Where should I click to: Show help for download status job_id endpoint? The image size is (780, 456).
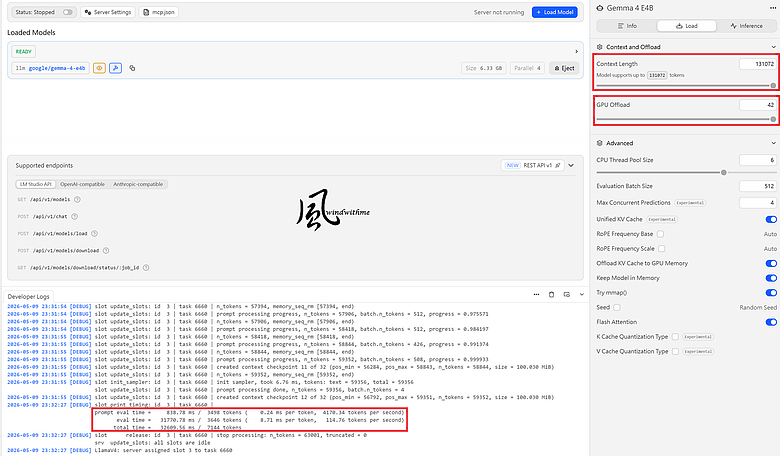(x=146, y=268)
